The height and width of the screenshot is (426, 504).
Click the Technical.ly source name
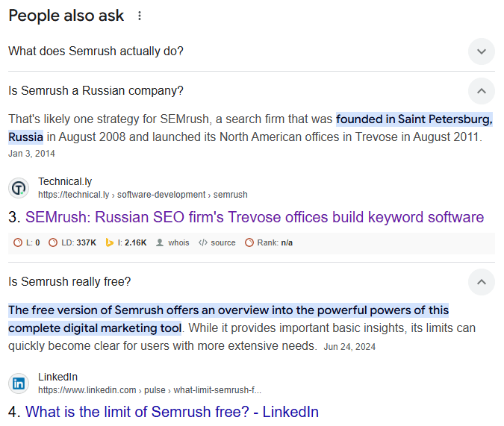pyautogui.click(x=65, y=181)
